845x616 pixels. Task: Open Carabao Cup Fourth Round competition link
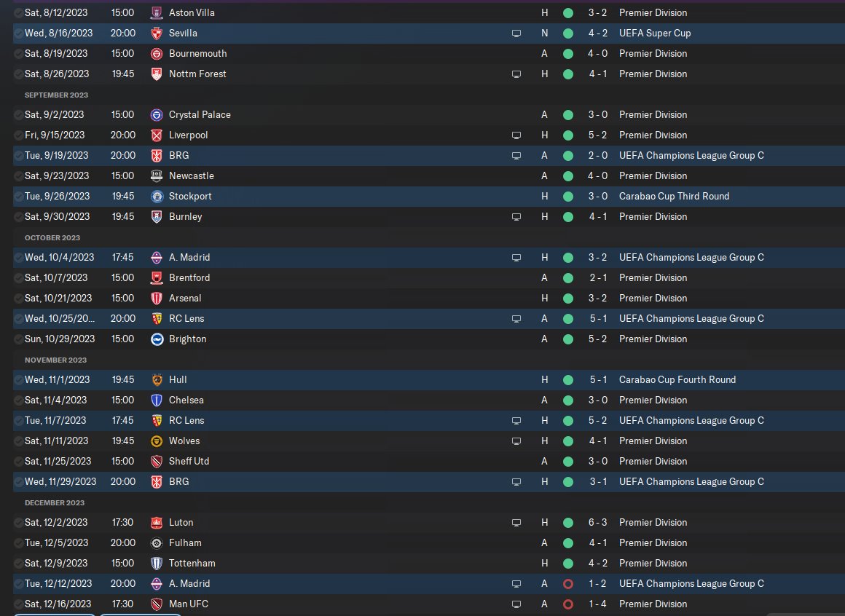(x=677, y=379)
